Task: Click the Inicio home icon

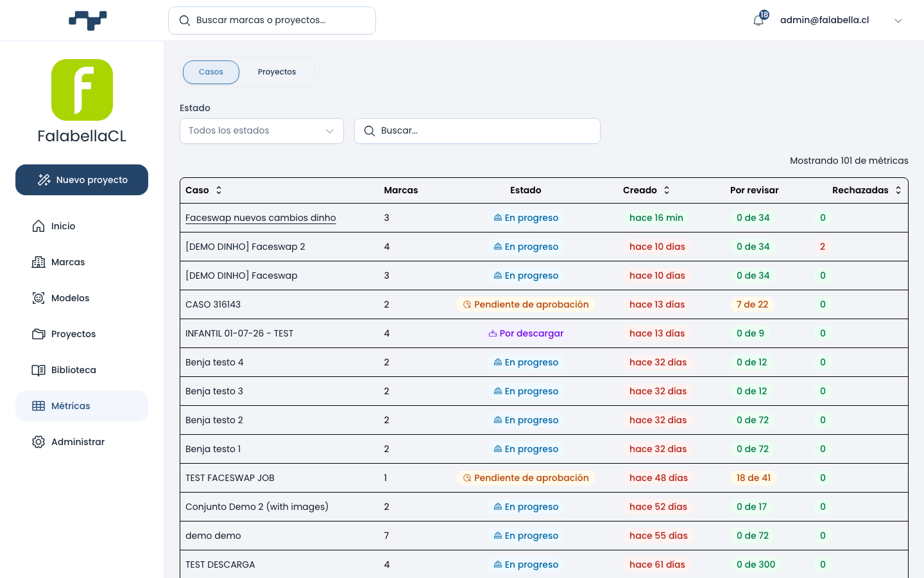Action: pyautogui.click(x=38, y=226)
